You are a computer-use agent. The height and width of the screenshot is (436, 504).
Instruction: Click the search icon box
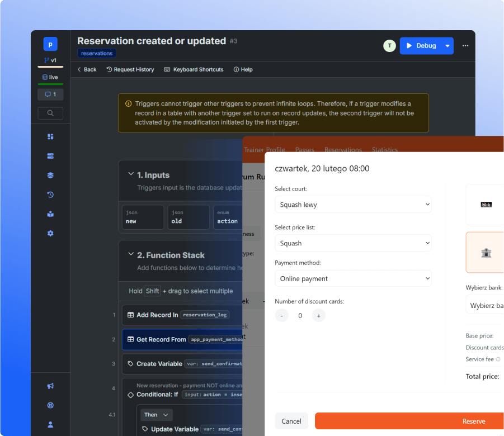pyautogui.click(x=50, y=113)
